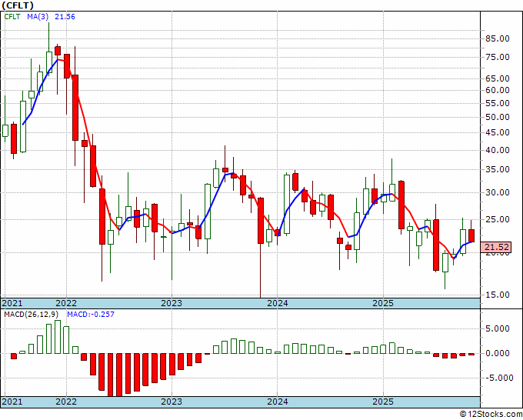Click 2025 on the price chart timeline
This screenshot has width=523, height=420.
click(x=383, y=304)
